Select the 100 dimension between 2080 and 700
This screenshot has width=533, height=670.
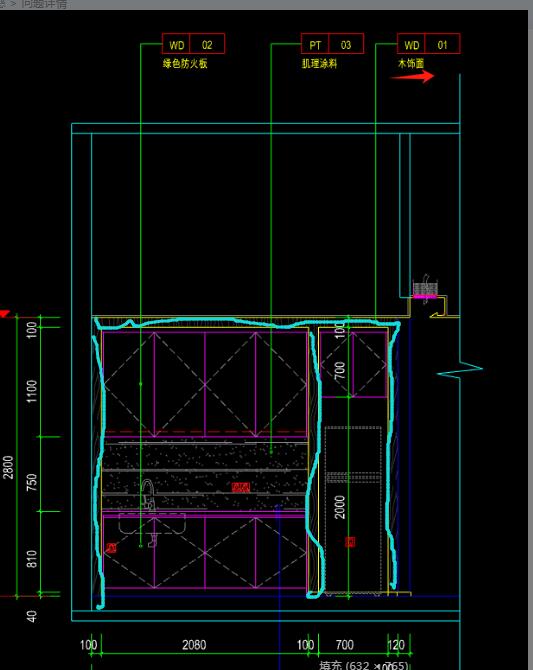pyautogui.click(x=305, y=645)
